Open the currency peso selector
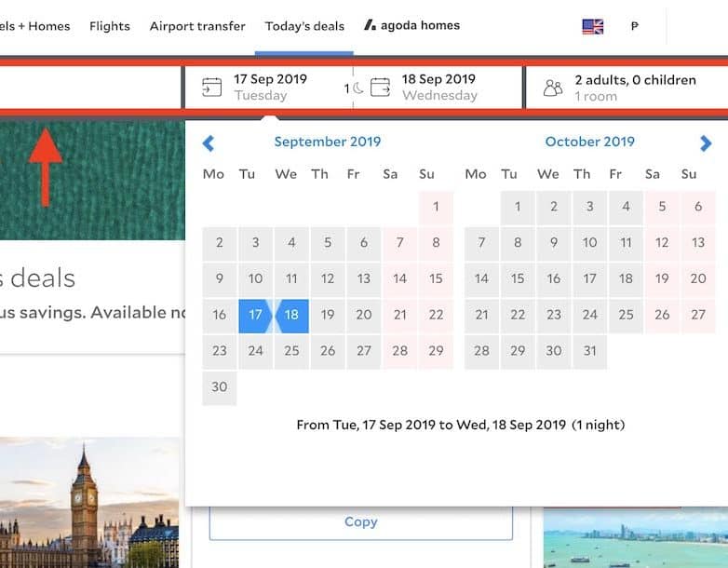 point(635,27)
